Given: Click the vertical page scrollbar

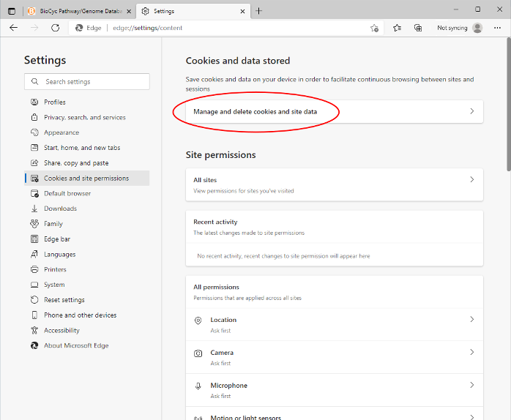Looking at the screenshot, I should click(507, 110).
